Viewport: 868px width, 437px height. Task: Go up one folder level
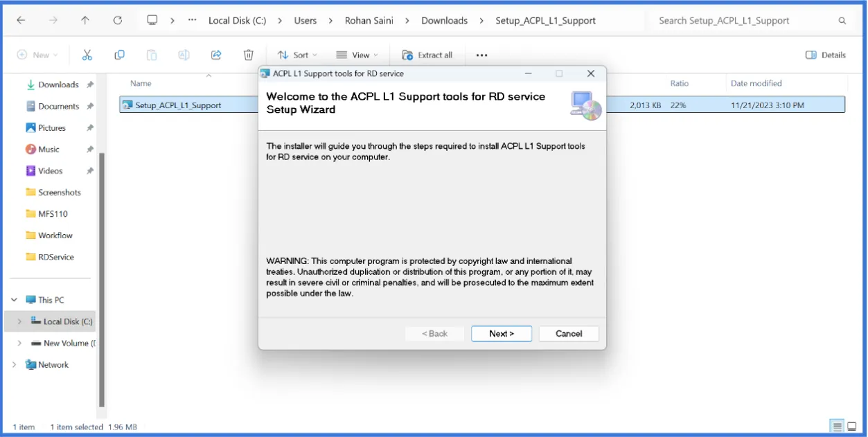(85, 21)
